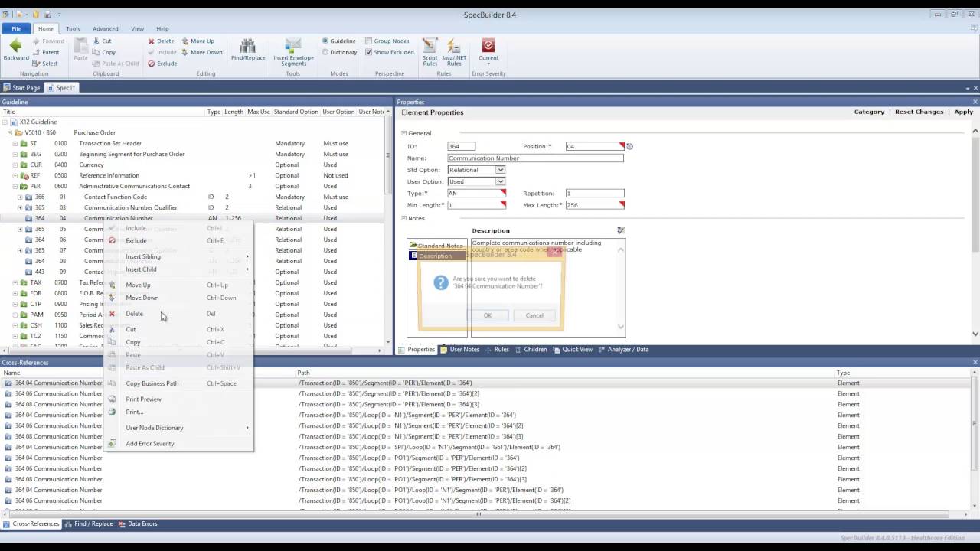
Task: Collapse the General properties section
Action: pyautogui.click(x=404, y=133)
